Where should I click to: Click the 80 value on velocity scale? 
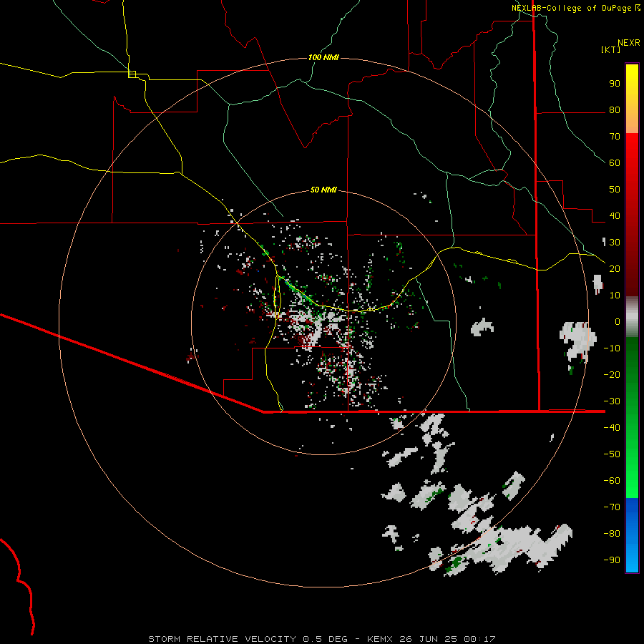point(615,110)
